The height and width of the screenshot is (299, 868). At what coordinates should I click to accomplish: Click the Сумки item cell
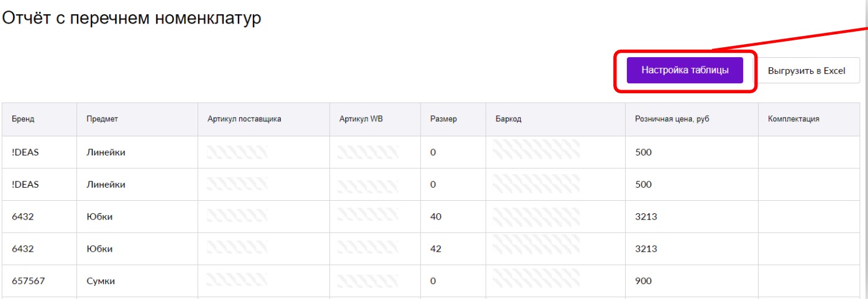137,281
